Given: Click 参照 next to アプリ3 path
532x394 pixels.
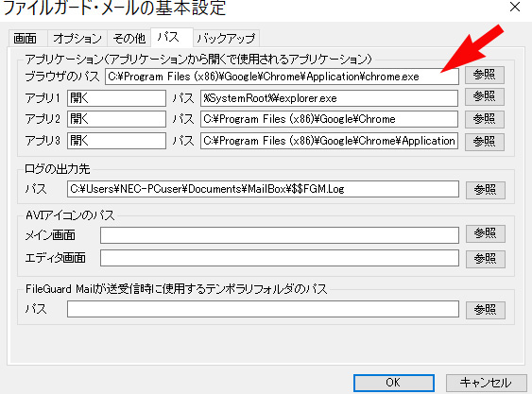Looking at the screenshot, I should click(x=484, y=142).
